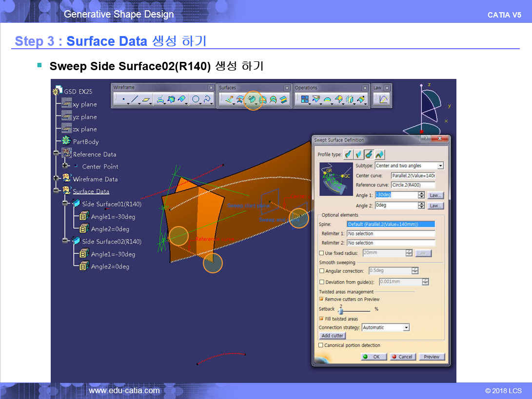
Task: Open the Subtype dropdown list
Action: pos(440,166)
